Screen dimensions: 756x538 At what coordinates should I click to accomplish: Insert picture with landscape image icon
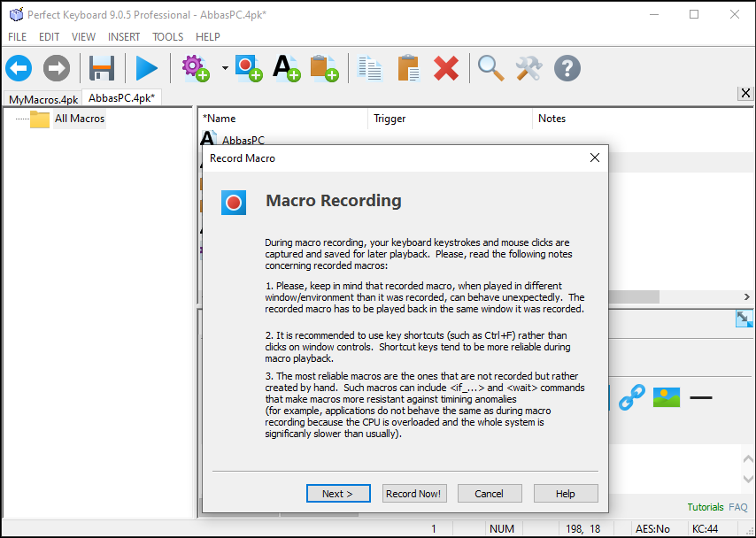pos(667,397)
